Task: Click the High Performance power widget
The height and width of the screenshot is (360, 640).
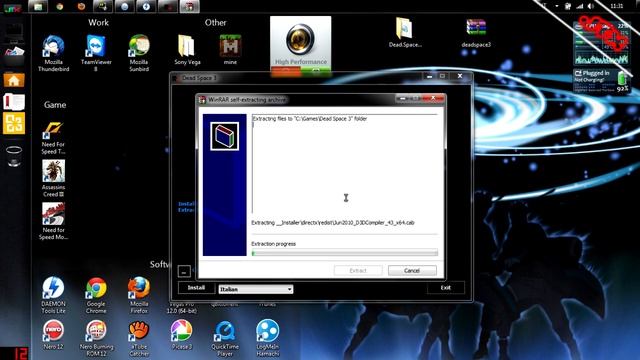Action: point(300,46)
